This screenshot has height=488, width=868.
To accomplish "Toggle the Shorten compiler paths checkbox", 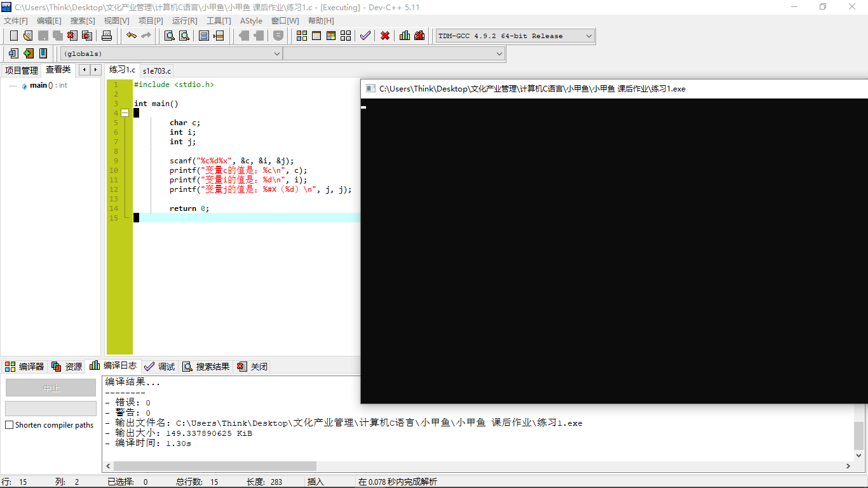I will coord(9,425).
